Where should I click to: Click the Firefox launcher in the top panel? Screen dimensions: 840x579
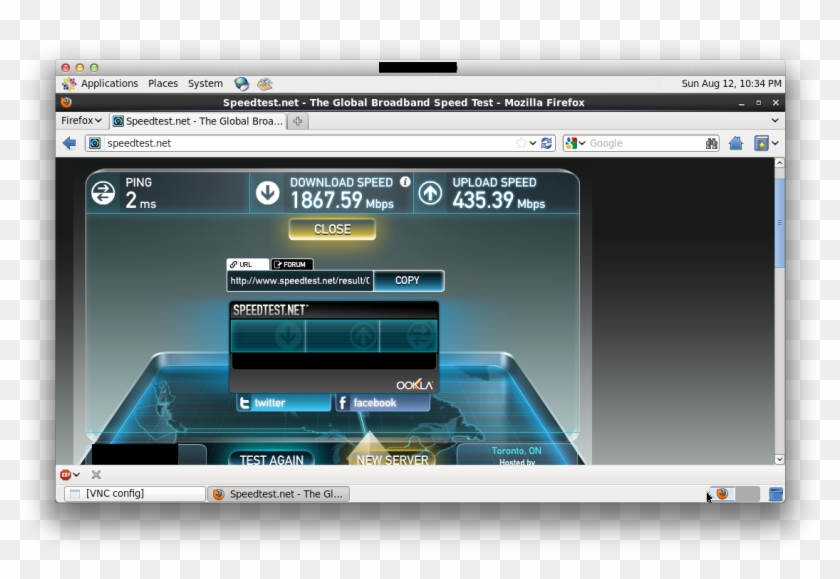tap(265, 84)
